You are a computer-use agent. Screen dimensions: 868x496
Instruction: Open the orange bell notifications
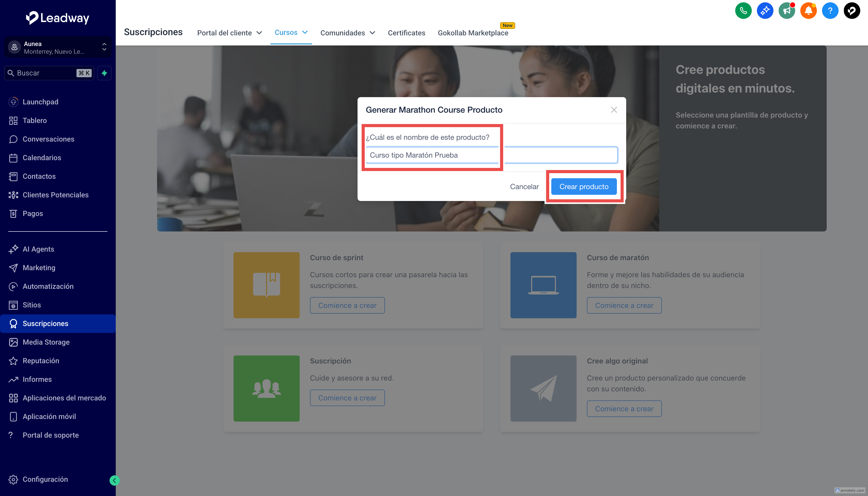click(x=808, y=11)
